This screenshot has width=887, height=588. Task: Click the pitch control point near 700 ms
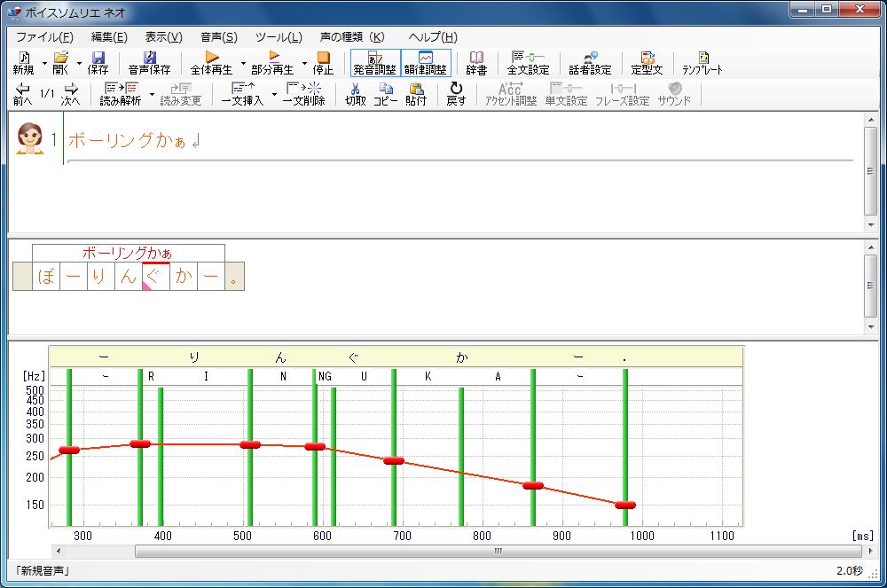[x=394, y=460]
